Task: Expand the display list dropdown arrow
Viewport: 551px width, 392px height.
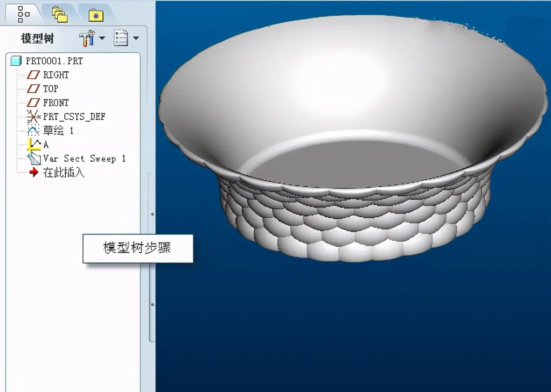Action: click(136, 38)
